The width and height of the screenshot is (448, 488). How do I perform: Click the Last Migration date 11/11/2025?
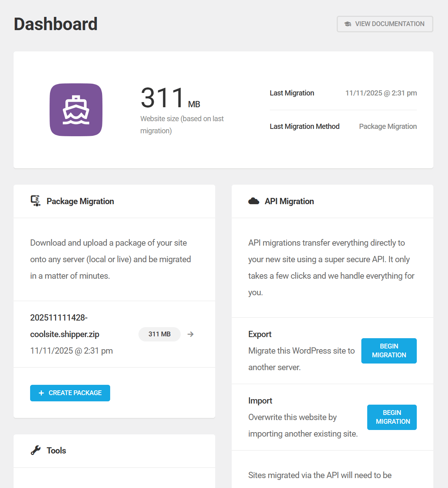tap(381, 93)
